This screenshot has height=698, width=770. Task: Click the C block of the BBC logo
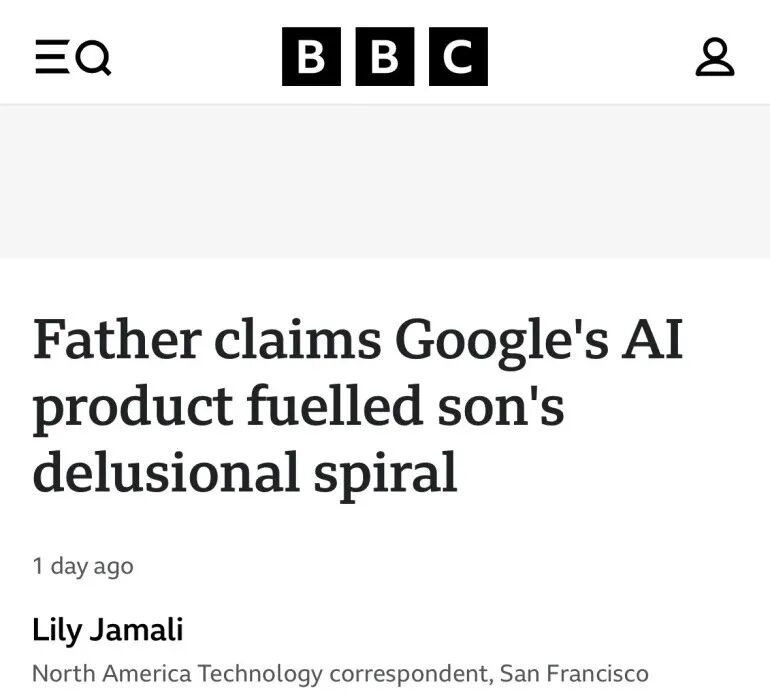point(458,57)
